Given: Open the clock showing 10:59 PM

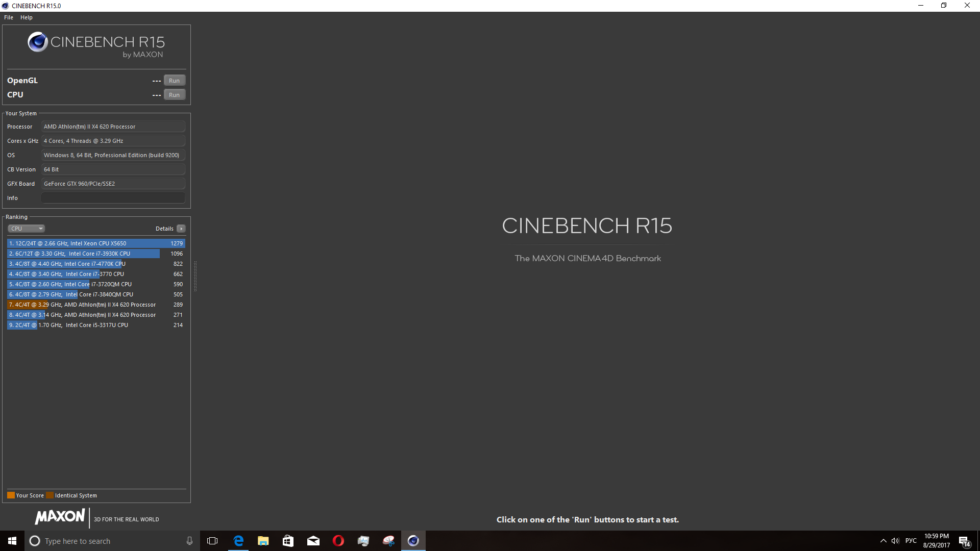Looking at the screenshot, I should 937,541.
